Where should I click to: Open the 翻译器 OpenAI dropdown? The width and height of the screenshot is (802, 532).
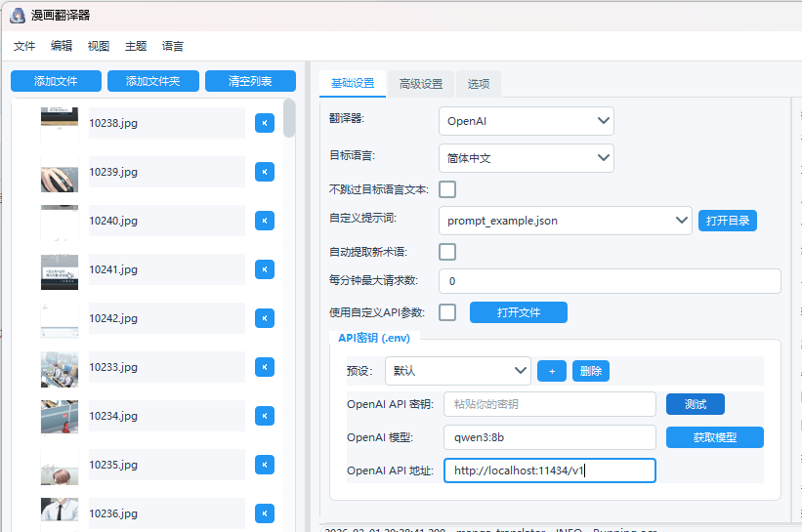(526, 121)
